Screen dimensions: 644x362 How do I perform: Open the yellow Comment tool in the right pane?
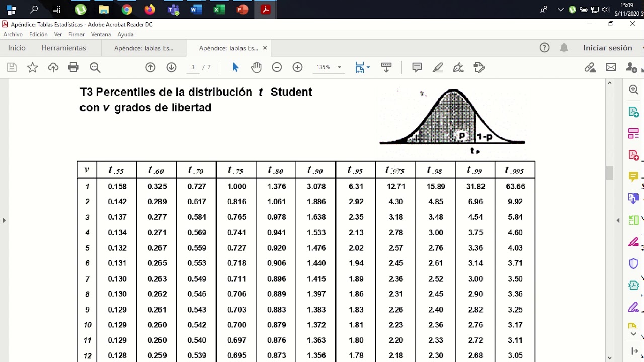[x=633, y=177]
